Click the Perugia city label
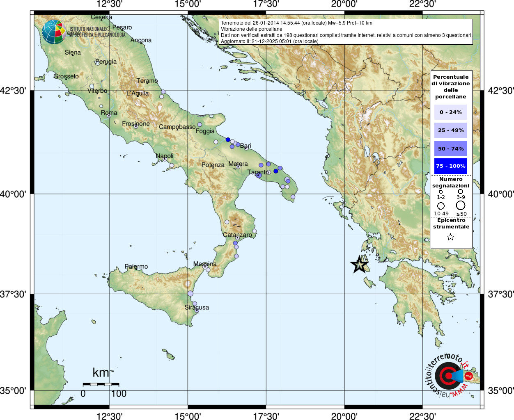The image size is (514, 420). [x=106, y=62]
